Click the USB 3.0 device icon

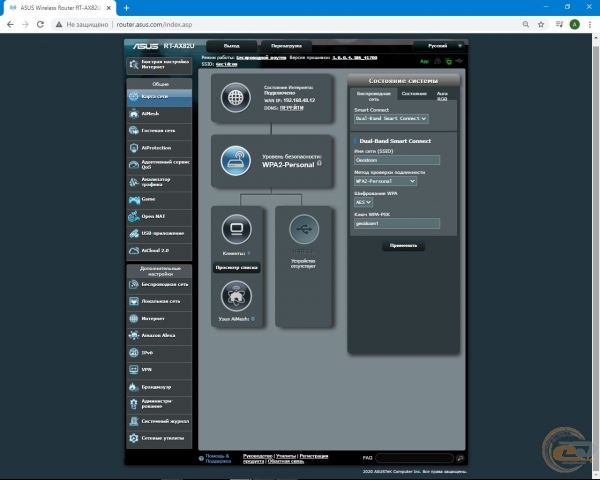[x=304, y=229]
